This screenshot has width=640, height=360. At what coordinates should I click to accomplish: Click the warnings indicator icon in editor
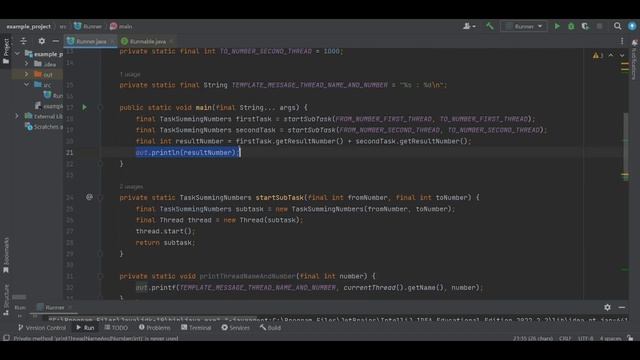pyautogui.click(x=598, y=55)
